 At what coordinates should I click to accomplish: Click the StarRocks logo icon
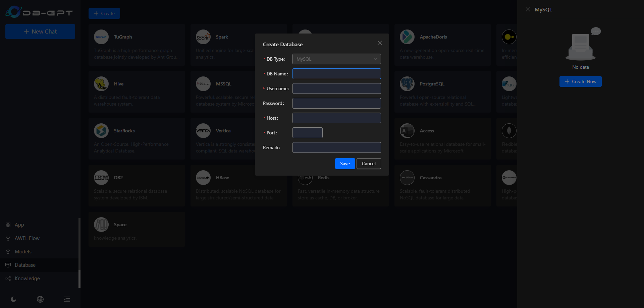click(101, 131)
